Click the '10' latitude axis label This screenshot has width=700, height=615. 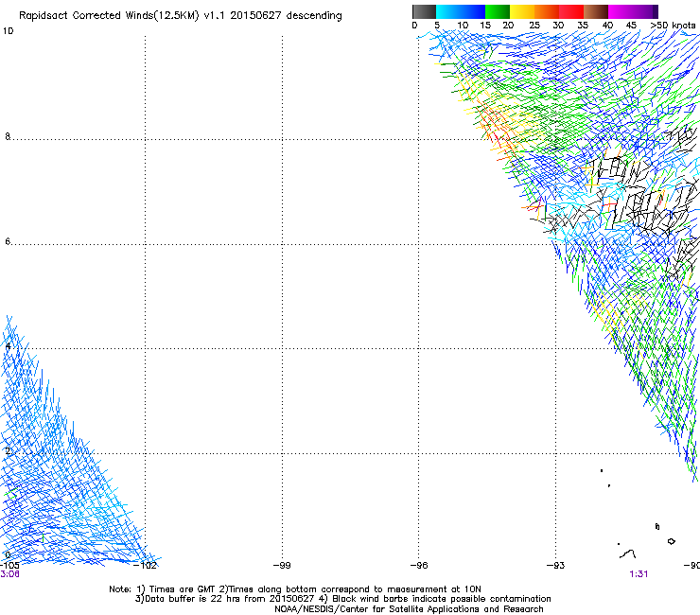point(8,31)
